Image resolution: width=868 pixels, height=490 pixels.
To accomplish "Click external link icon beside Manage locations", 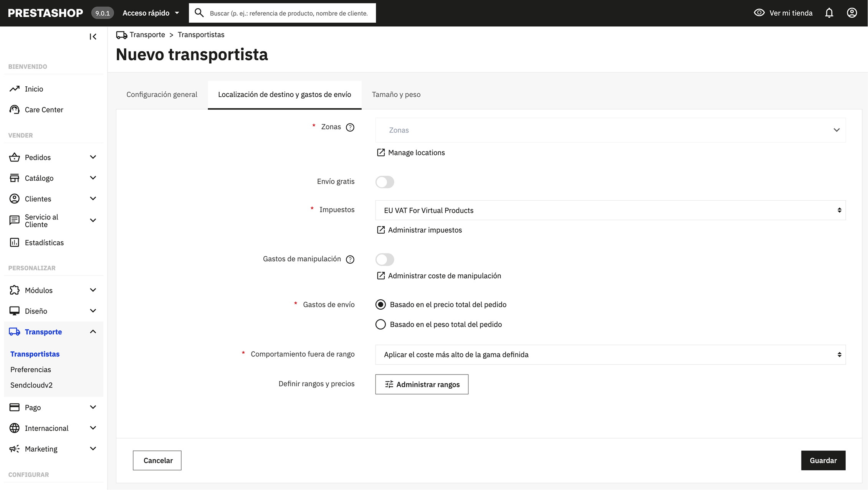I will [x=380, y=152].
